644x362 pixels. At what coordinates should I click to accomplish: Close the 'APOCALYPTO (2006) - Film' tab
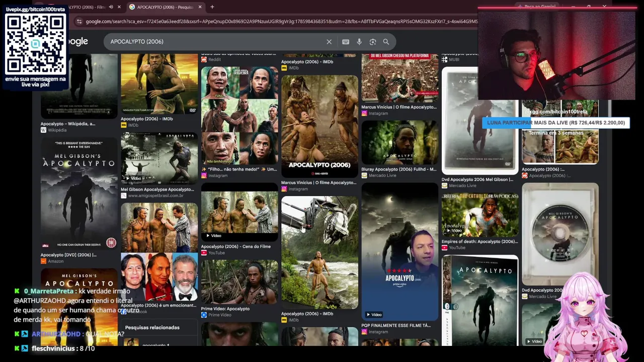(x=119, y=7)
